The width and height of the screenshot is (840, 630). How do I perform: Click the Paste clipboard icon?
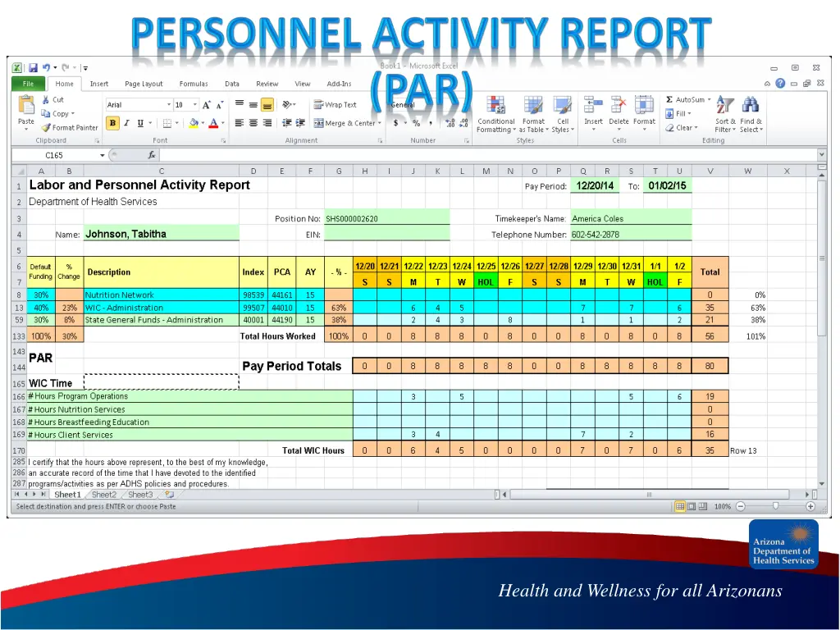pyautogui.click(x=26, y=106)
